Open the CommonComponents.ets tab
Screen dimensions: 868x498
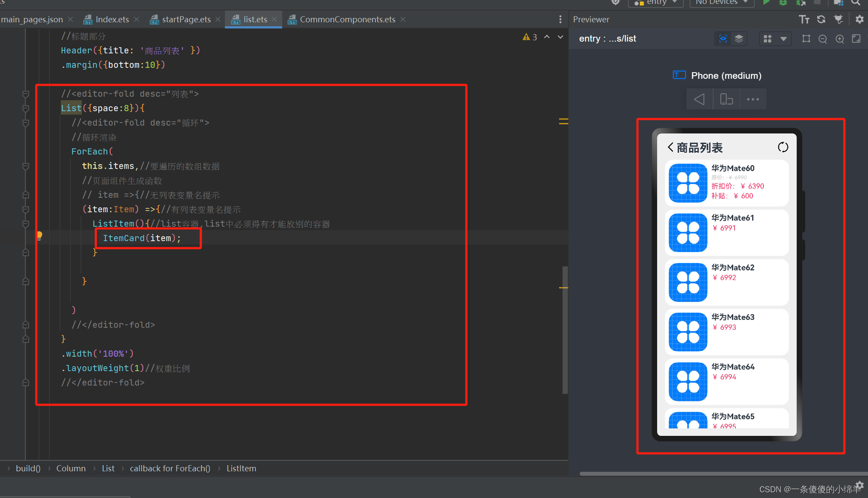click(347, 19)
